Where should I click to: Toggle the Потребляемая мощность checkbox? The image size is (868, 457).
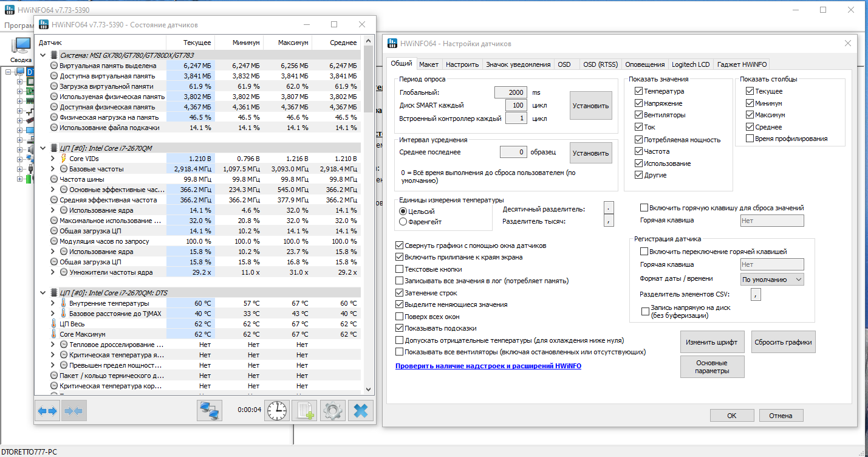coord(638,139)
